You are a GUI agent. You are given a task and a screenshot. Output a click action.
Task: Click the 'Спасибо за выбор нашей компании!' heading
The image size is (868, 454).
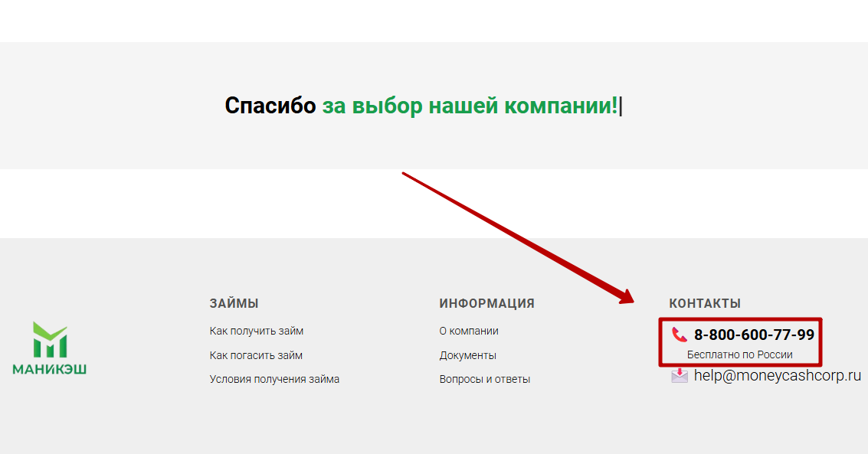coord(421,106)
